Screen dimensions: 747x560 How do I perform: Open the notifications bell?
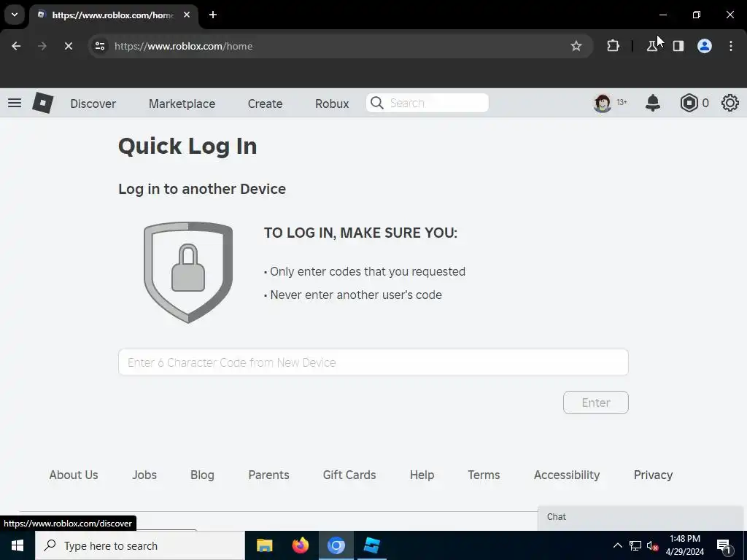[653, 103]
